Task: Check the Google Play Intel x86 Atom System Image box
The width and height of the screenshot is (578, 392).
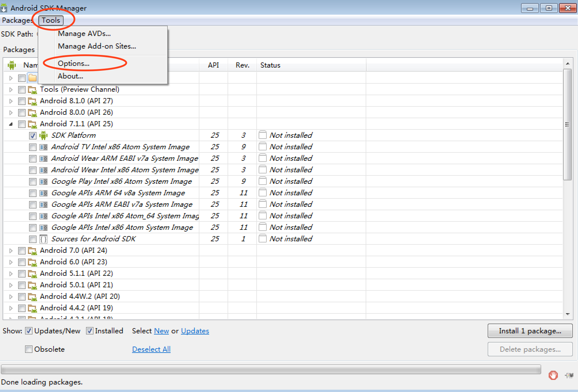Action: click(33, 181)
